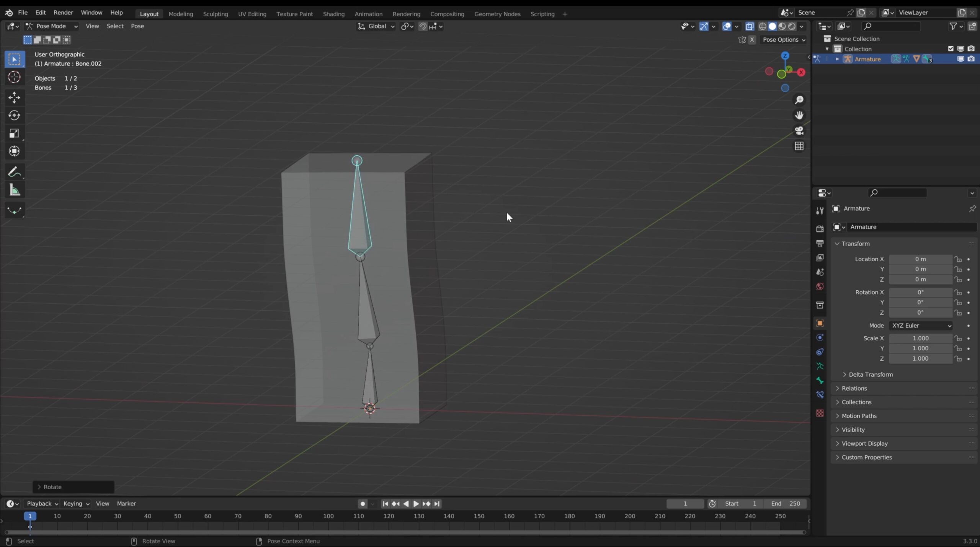
Task: Toggle Collection exclude checkbox in outliner
Action: pos(951,49)
